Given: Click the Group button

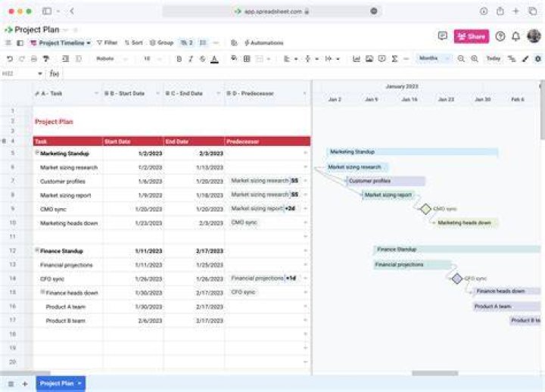Looking at the screenshot, I should tap(161, 42).
